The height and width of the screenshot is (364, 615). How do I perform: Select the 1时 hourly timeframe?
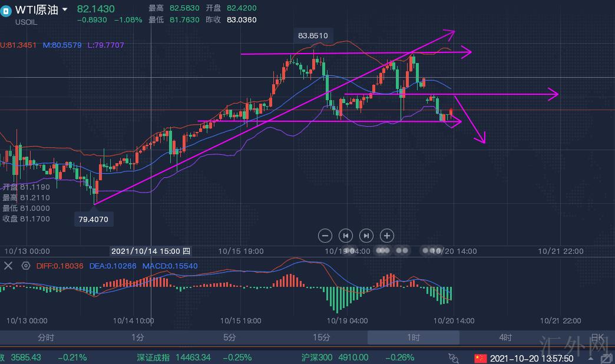point(414,337)
